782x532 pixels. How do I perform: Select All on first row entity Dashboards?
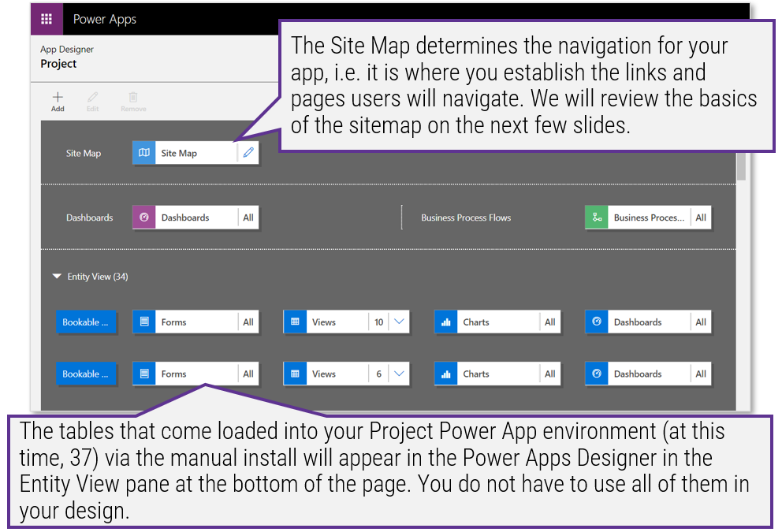pyautogui.click(x=701, y=322)
